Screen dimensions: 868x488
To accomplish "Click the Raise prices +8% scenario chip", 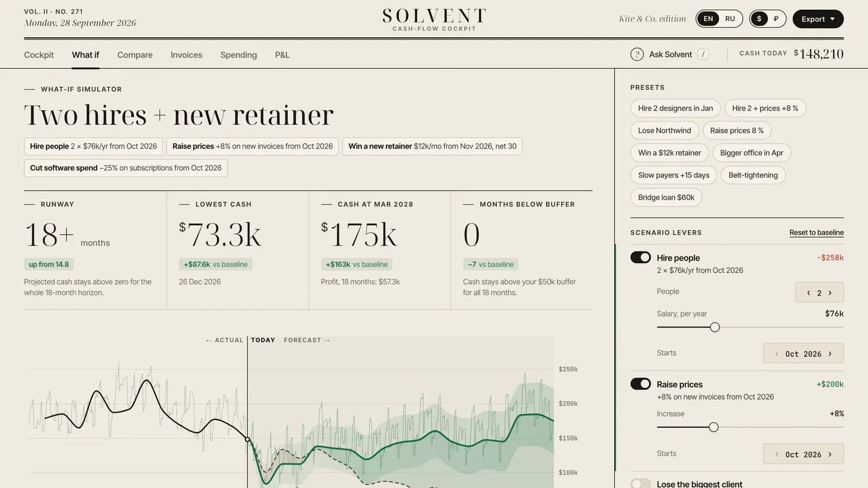I will point(252,146).
